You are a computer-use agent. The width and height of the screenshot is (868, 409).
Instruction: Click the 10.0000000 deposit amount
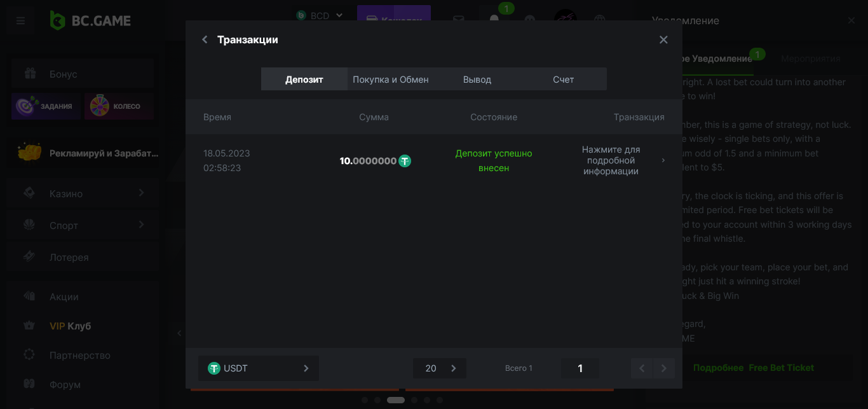tap(368, 161)
